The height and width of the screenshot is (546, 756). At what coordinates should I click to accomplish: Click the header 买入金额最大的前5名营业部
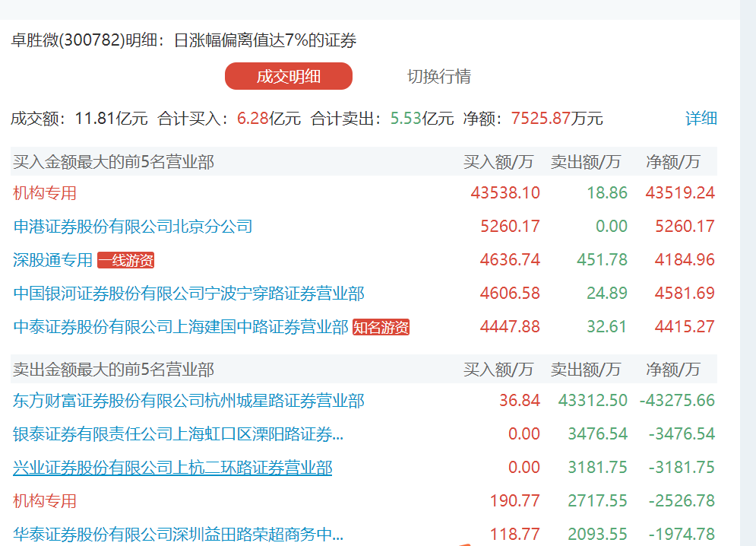113,162
